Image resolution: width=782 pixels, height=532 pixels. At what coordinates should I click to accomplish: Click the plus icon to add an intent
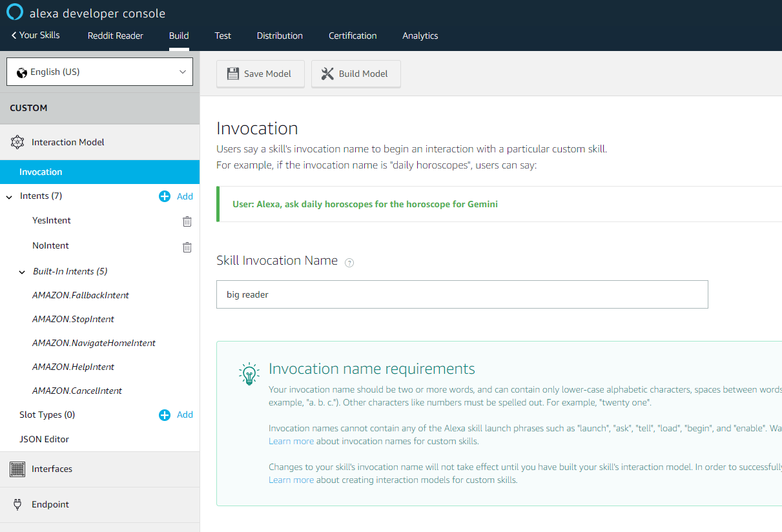[165, 196]
